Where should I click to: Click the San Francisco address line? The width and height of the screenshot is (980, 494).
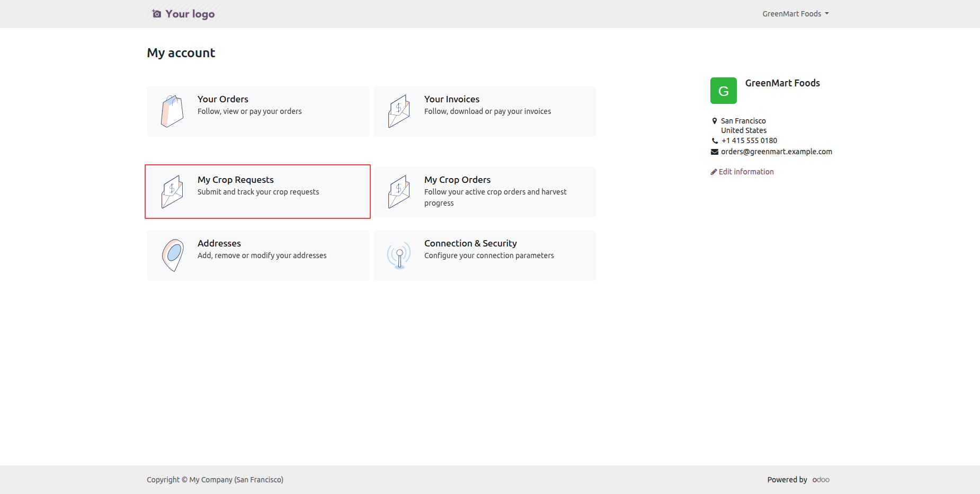(x=743, y=121)
